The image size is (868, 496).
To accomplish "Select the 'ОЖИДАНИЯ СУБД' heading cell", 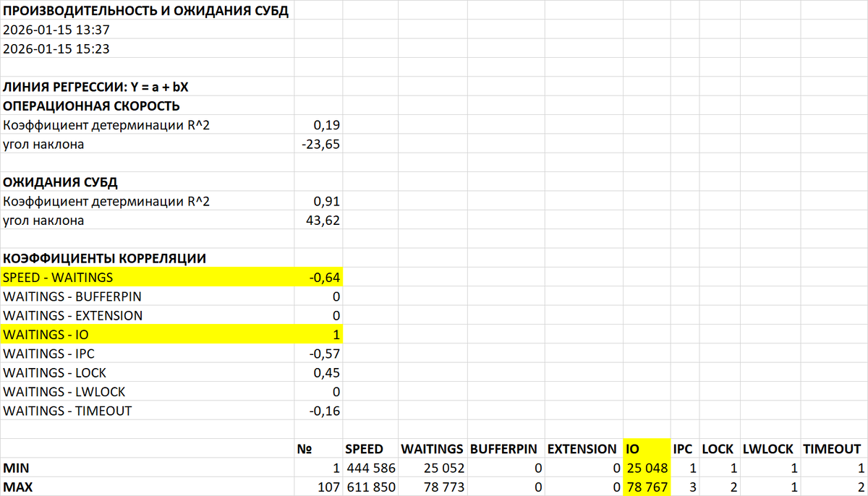I will pyautogui.click(x=147, y=182).
